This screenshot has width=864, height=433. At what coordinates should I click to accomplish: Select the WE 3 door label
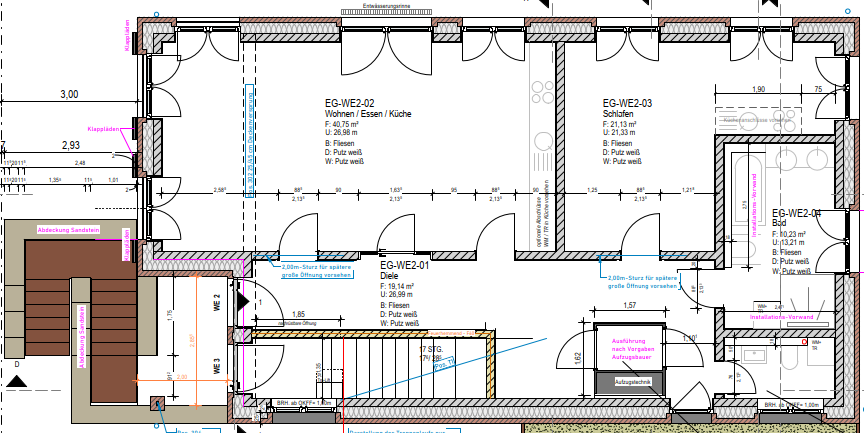point(217,364)
